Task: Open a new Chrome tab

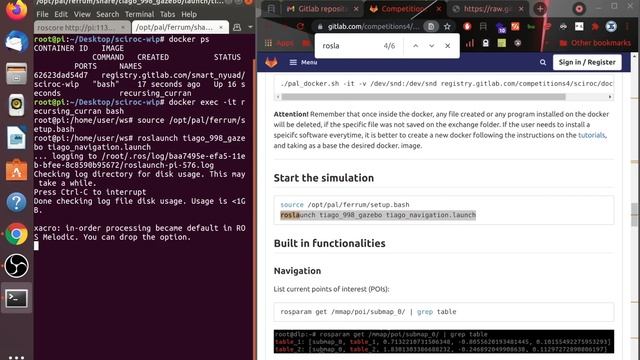Action: (540, 9)
